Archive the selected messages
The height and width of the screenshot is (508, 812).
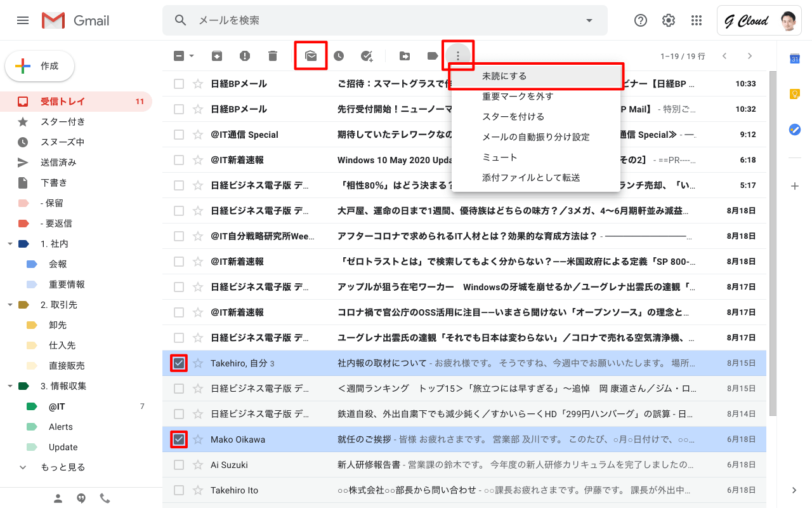(217, 56)
